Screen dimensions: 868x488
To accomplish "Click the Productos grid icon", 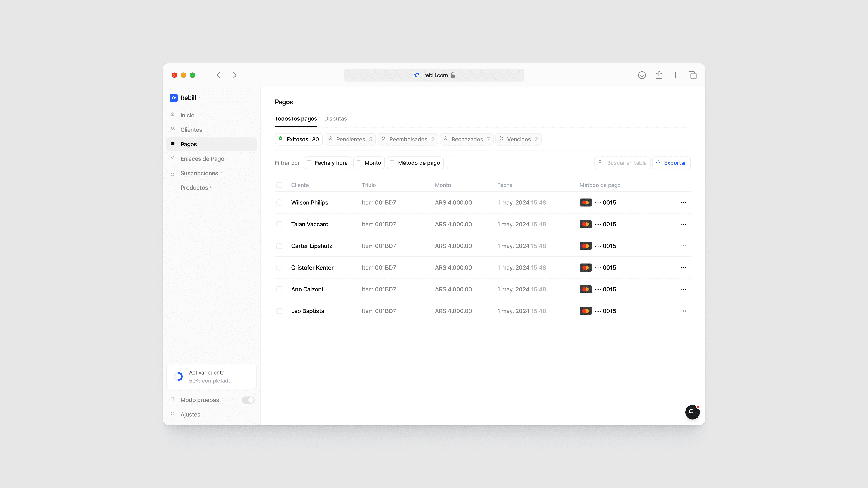I will point(172,187).
